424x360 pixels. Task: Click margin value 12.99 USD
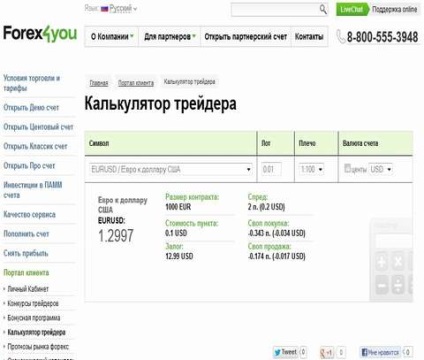[x=179, y=256]
